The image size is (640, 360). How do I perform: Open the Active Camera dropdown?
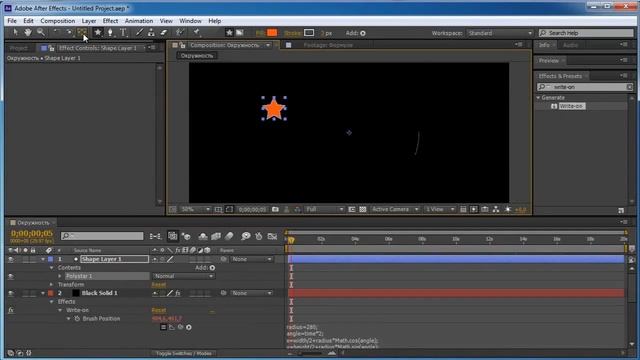(x=395, y=209)
